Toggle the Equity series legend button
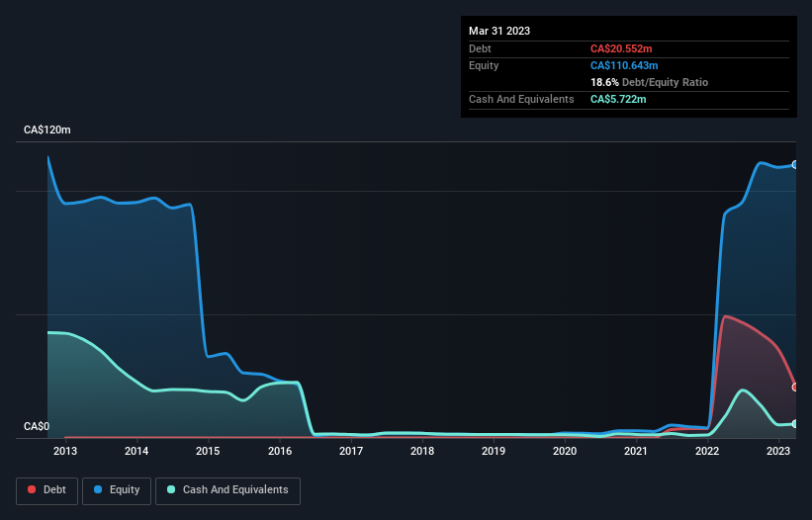 (x=117, y=490)
